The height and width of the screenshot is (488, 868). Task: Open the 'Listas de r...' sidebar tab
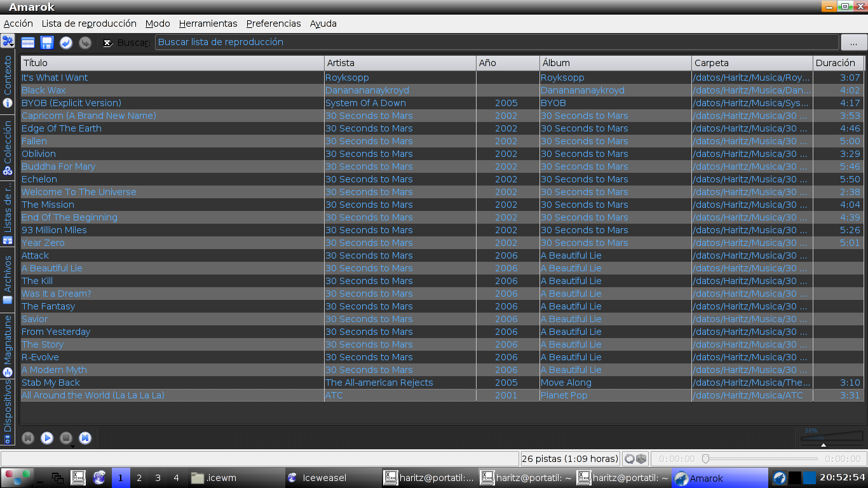click(x=8, y=215)
